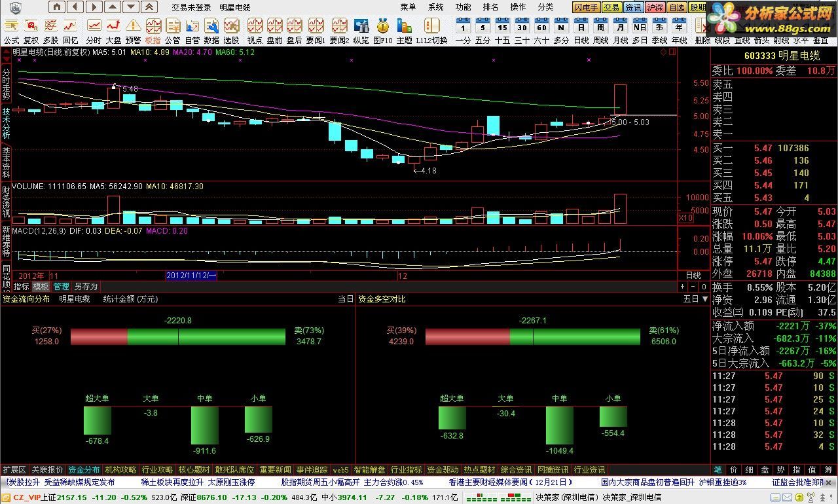This screenshot has height=504, width=838.
Task: Click the plus zoom button below chart
Action: (x=683, y=287)
